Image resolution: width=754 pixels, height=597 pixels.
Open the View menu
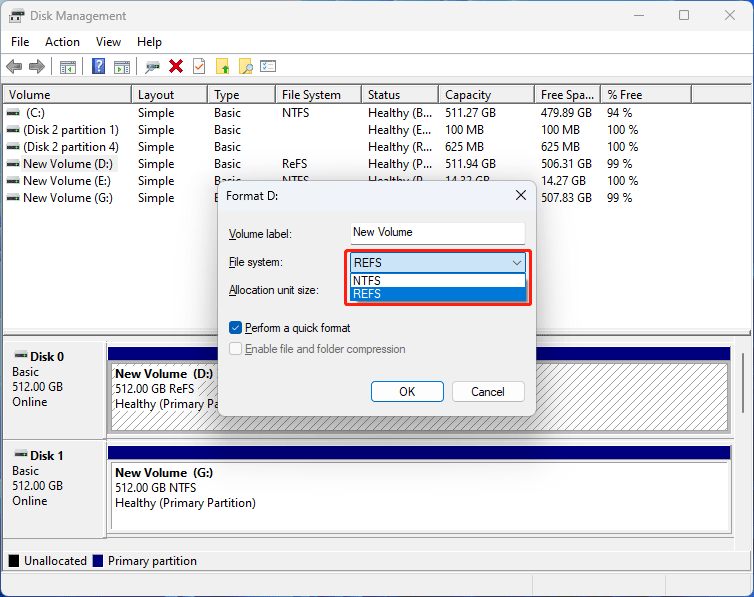click(108, 42)
